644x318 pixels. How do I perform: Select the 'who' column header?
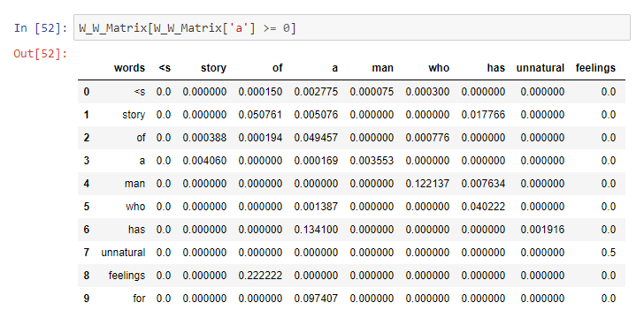[439, 68]
